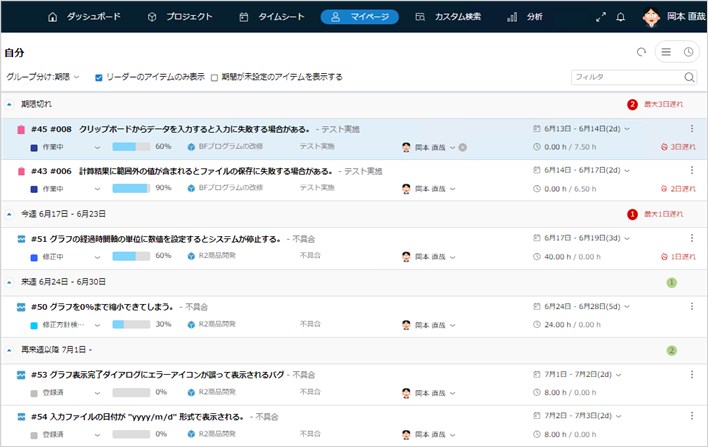Switch to list view icon
The height and width of the screenshot is (447, 708).
[x=666, y=52]
